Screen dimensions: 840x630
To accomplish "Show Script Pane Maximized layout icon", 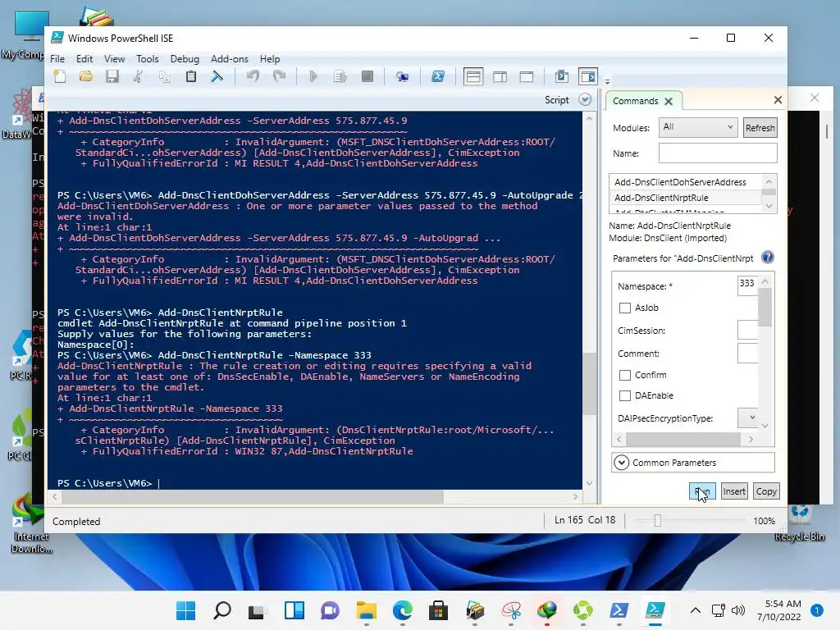I will point(527,76).
